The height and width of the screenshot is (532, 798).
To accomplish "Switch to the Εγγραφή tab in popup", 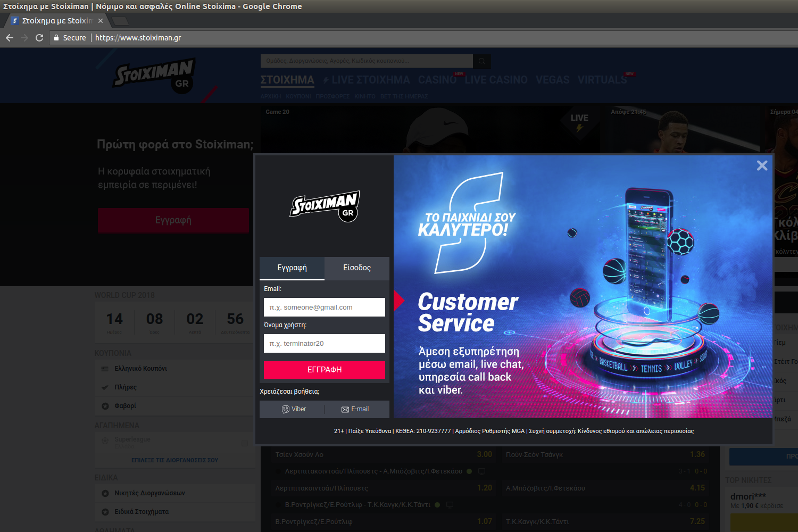I will coord(292,268).
